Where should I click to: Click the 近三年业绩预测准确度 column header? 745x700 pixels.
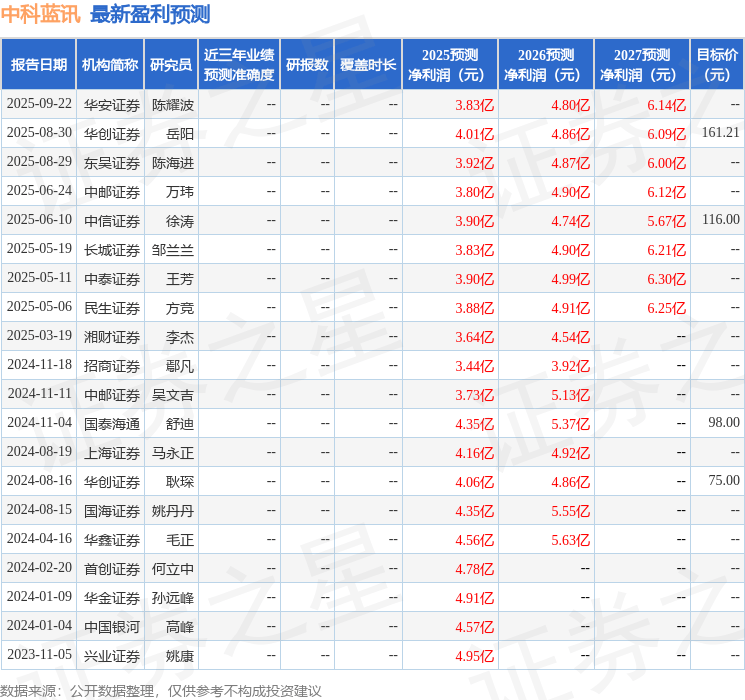(x=239, y=65)
